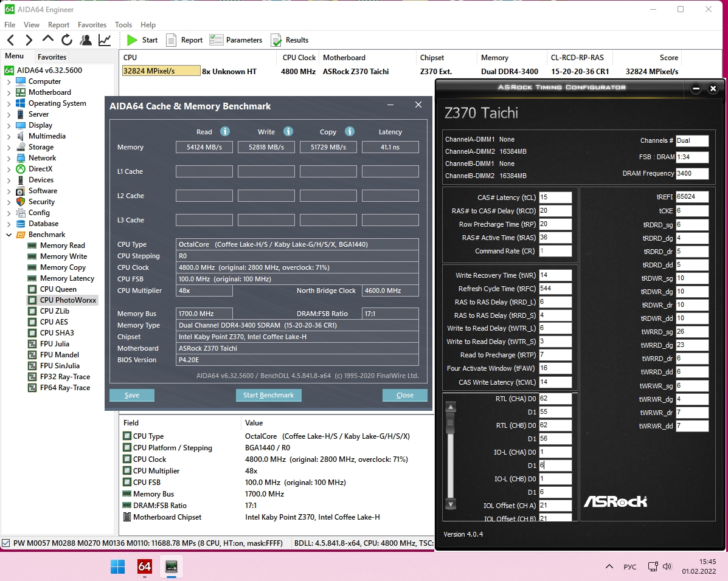728x581 pixels.
Task: Show Copy benchmark info icon
Action: point(350,131)
